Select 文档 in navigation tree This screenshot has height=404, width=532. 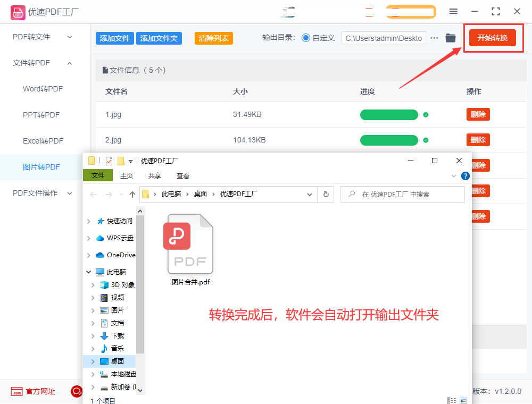tap(118, 323)
